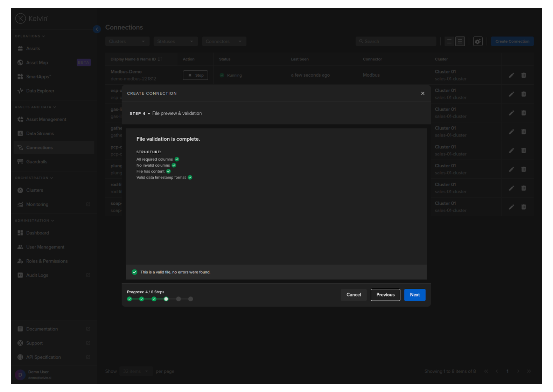Viewport: 553px width, 392px height.
Task: Collapse the sidebar with the arrow icon
Action: 97,29
